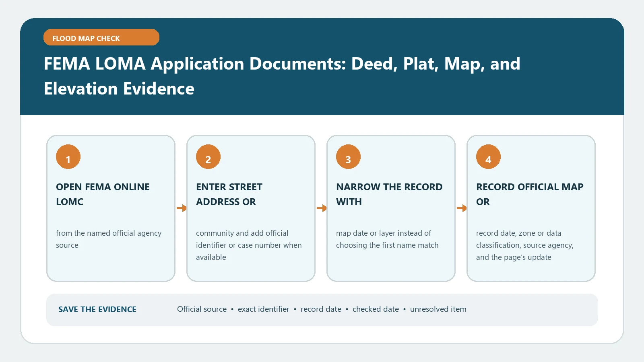644x362 pixels.
Task: Click 'from the named official agency source' text
Action: point(109,239)
